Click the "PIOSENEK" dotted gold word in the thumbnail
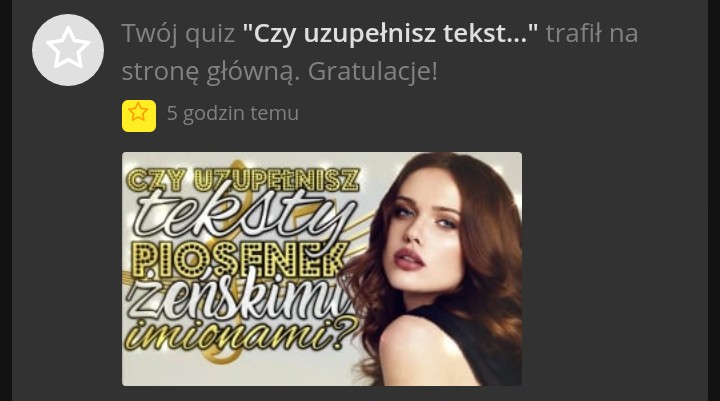The width and height of the screenshot is (720, 401). [x=239, y=260]
